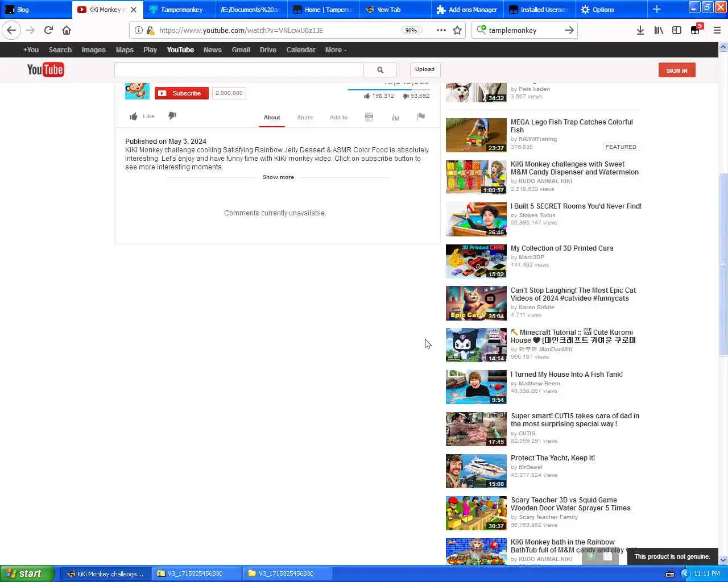
Task: Switch to the Add-ons Manager tab
Action: 466,10
